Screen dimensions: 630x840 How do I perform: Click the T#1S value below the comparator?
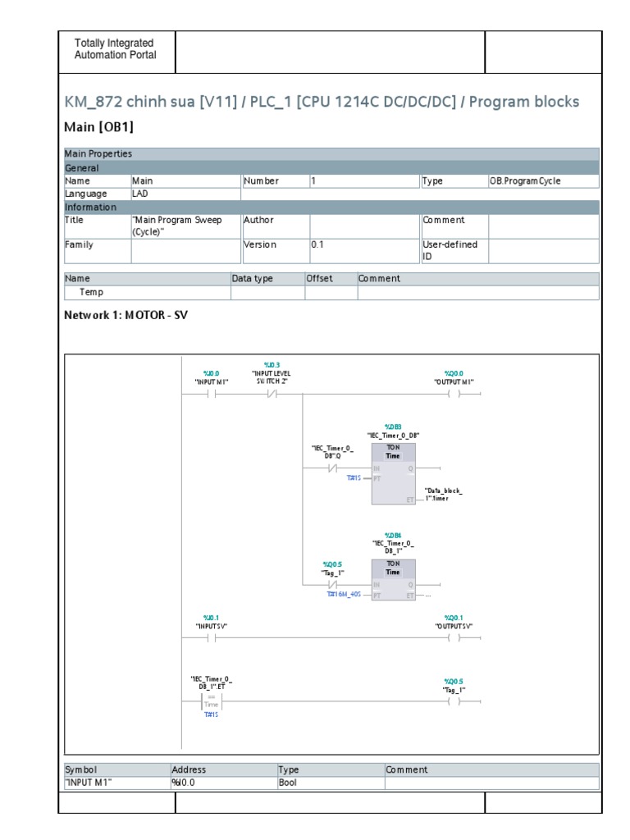(x=211, y=715)
